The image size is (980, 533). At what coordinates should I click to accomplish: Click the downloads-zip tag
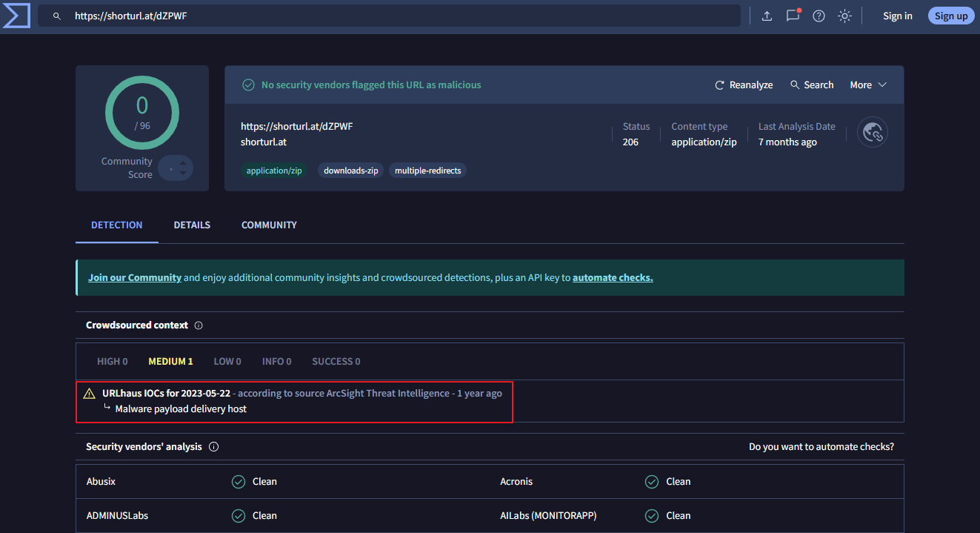(x=351, y=171)
